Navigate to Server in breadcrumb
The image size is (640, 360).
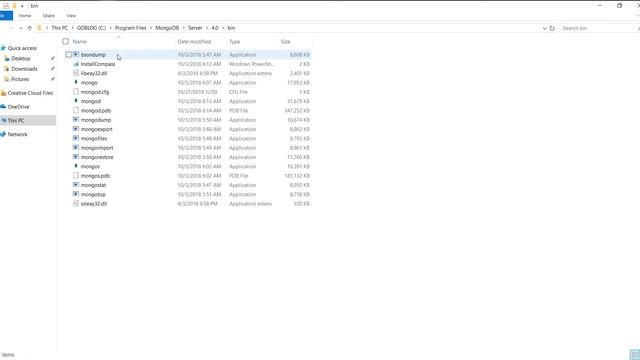point(195,28)
